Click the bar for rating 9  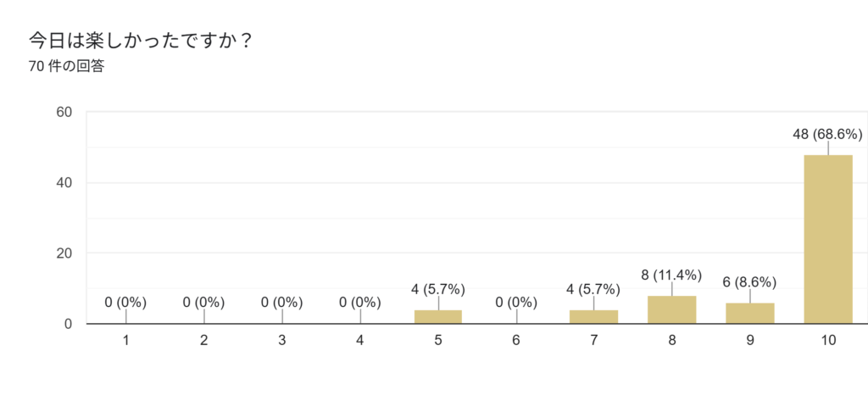749,313
